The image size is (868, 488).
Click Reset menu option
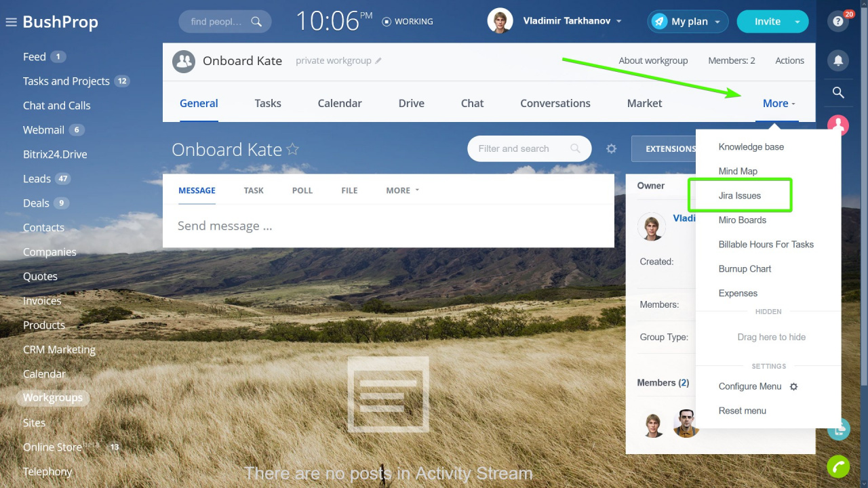coord(743,411)
